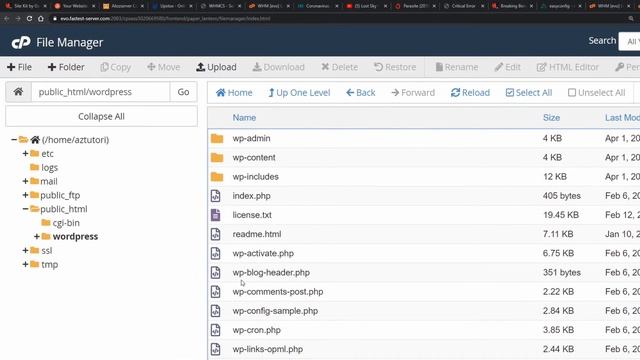Click the Download toolbar button
The width and height of the screenshot is (640, 360).
[278, 67]
